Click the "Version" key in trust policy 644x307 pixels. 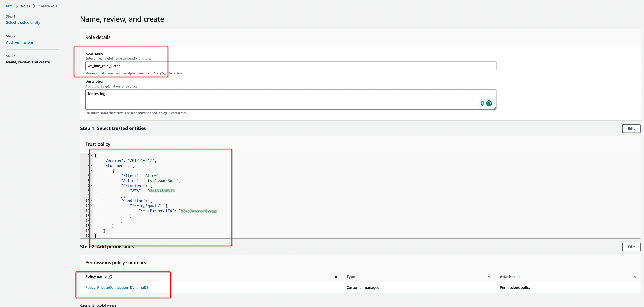tap(113, 161)
